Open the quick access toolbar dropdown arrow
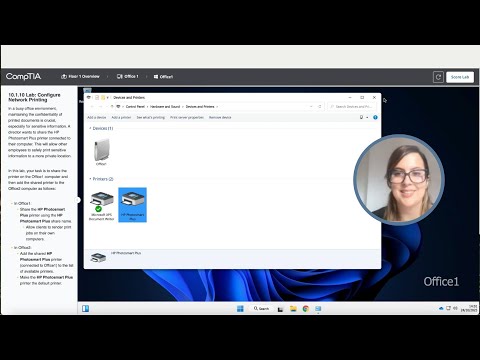 (x=108, y=97)
